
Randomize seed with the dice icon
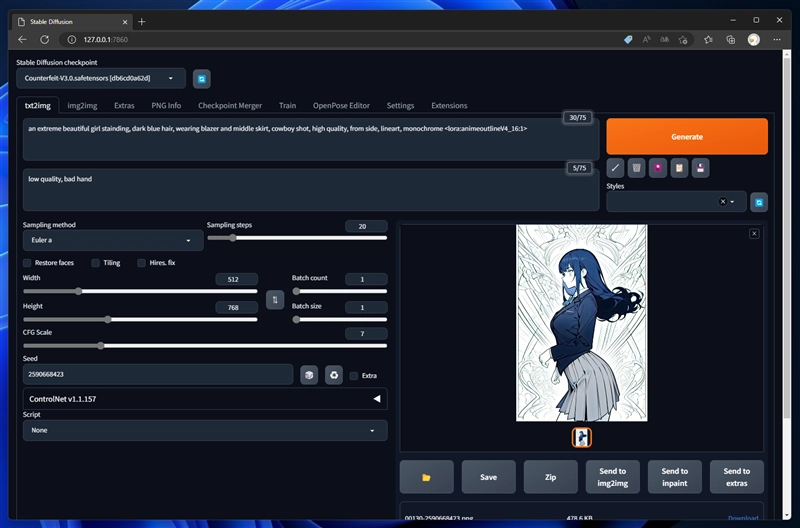click(x=309, y=375)
